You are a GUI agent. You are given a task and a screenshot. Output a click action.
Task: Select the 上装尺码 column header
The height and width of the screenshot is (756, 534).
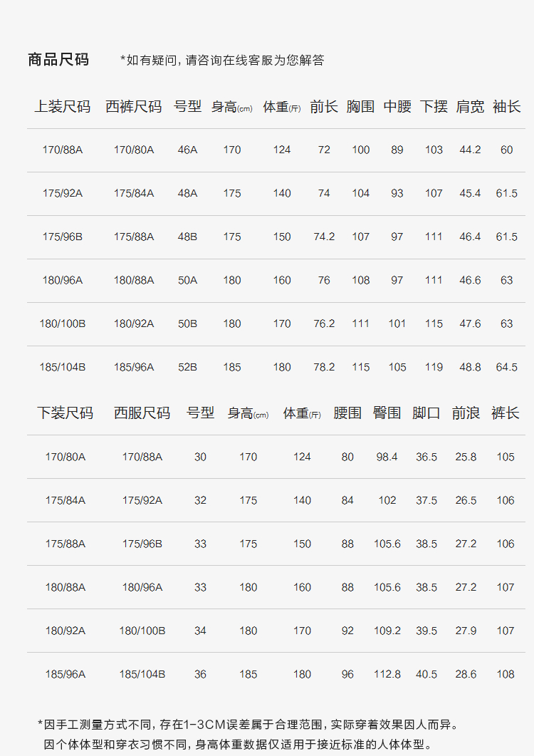click(63, 107)
